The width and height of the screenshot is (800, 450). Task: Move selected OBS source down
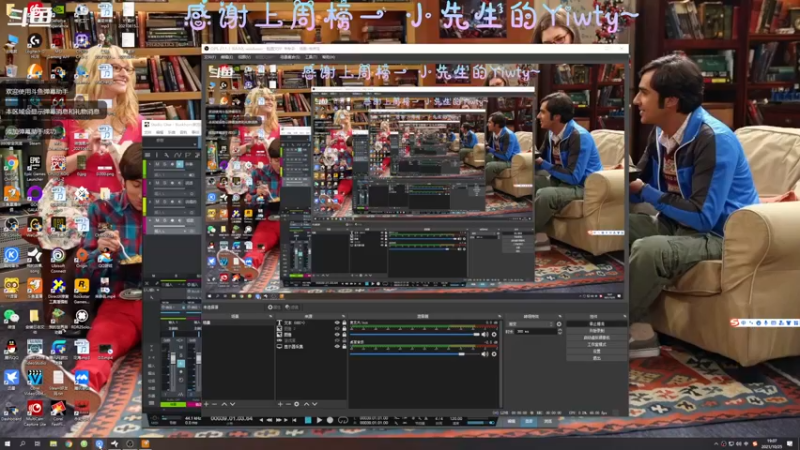click(x=314, y=404)
